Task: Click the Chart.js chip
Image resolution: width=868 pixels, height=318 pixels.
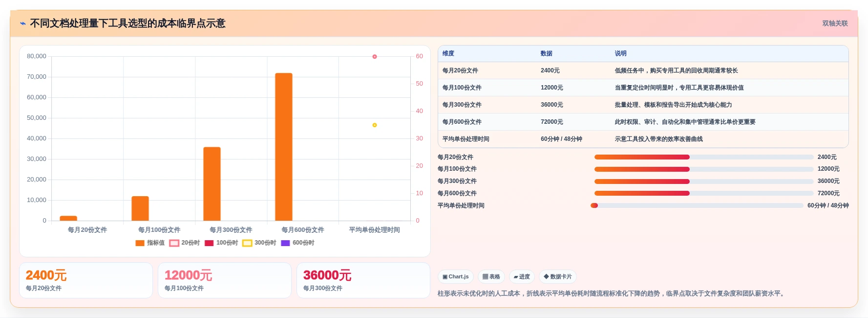Action: coord(456,277)
